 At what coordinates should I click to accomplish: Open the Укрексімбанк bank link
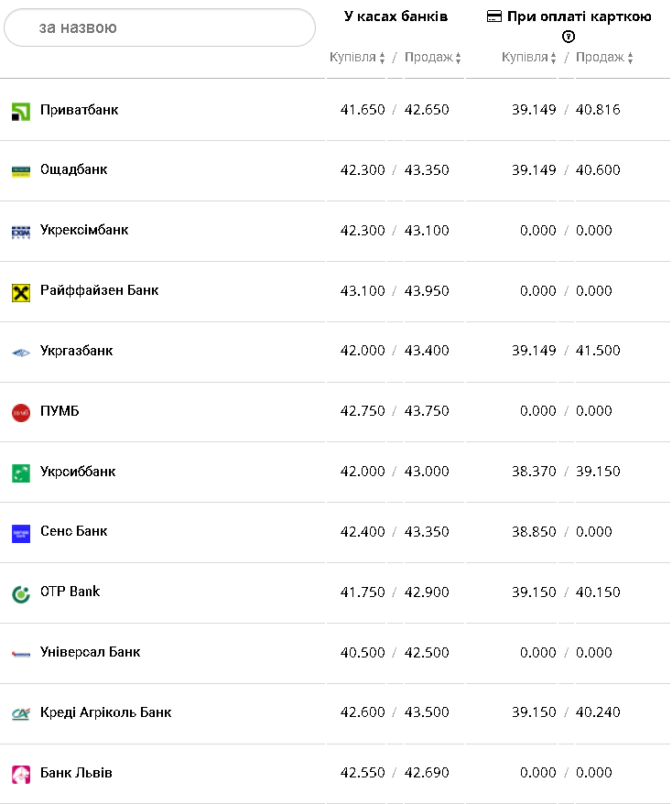click(x=84, y=230)
